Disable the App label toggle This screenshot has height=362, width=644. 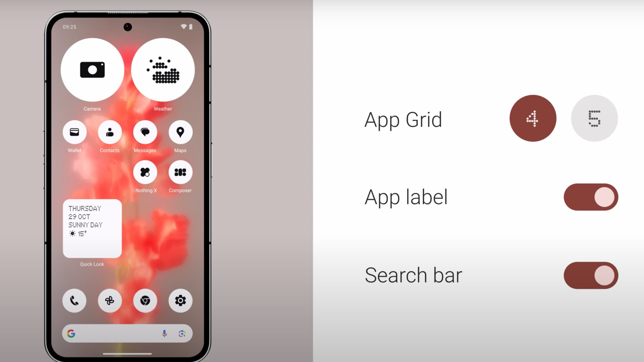[591, 197]
